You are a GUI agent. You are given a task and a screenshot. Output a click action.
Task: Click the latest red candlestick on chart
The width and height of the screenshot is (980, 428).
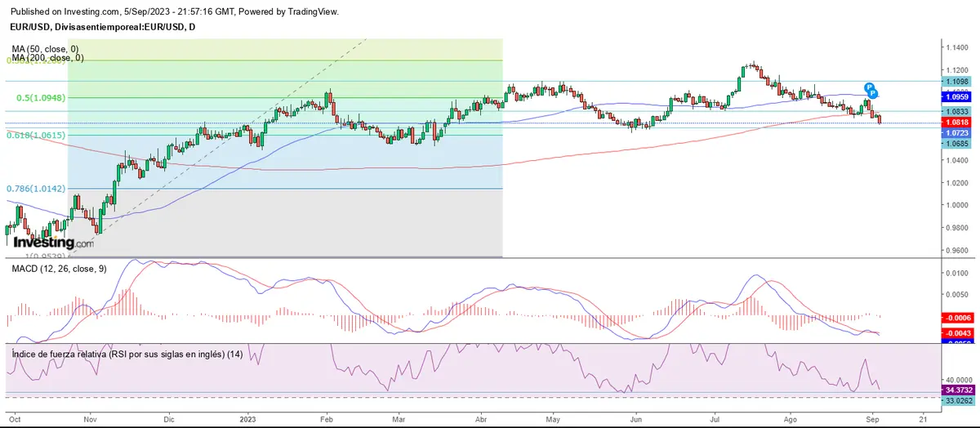(880, 120)
